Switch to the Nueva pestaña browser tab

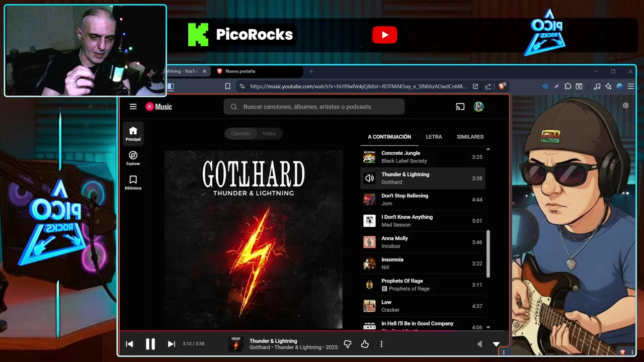(x=259, y=71)
